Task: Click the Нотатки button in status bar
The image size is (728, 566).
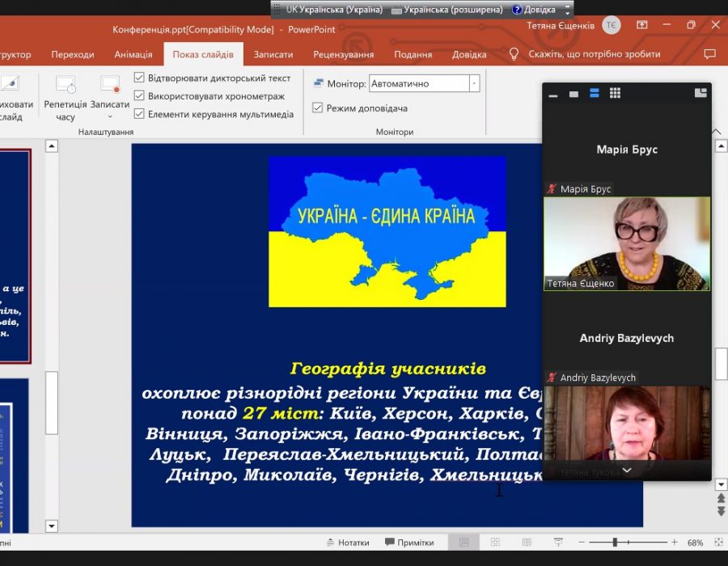Action: [x=348, y=543]
